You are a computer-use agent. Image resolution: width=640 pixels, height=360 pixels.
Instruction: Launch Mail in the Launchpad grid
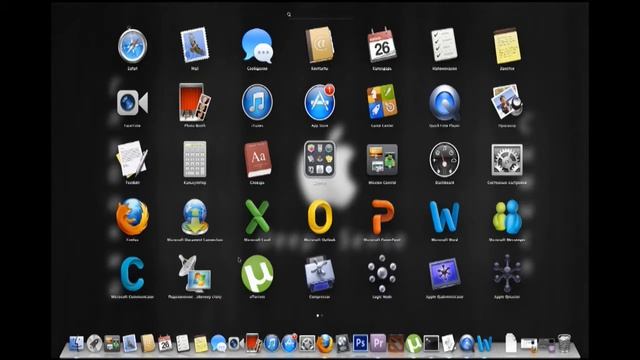(x=195, y=45)
